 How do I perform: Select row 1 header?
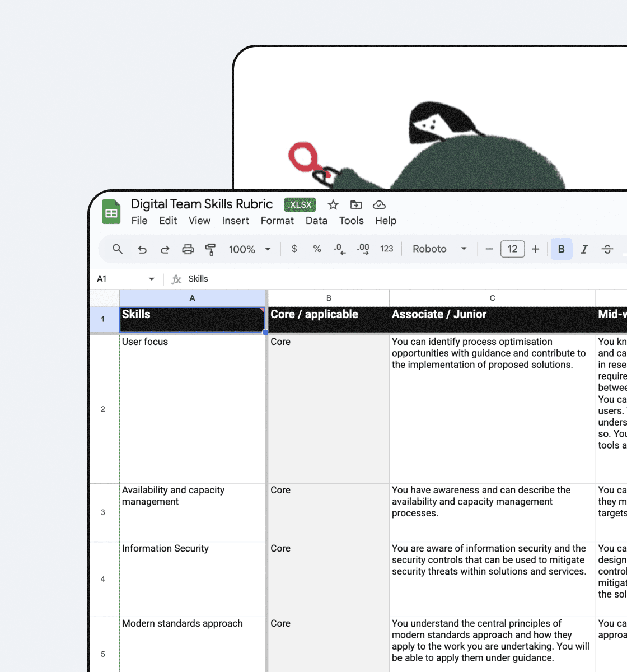pyautogui.click(x=104, y=319)
